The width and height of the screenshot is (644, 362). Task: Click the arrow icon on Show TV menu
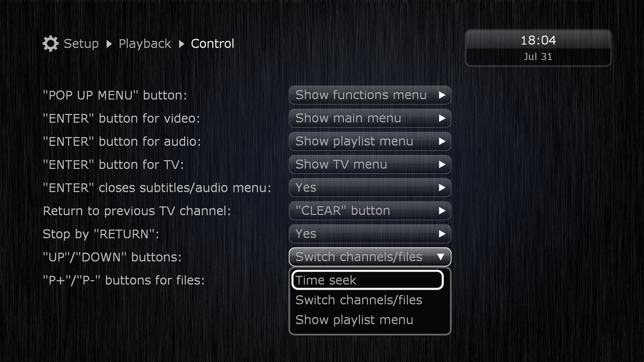click(442, 164)
